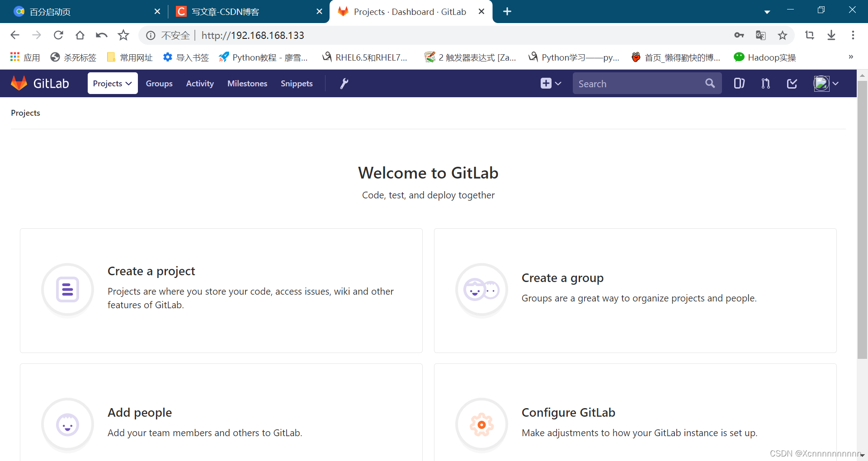Click the user avatar image
This screenshot has height=461, width=868.
click(x=821, y=83)
